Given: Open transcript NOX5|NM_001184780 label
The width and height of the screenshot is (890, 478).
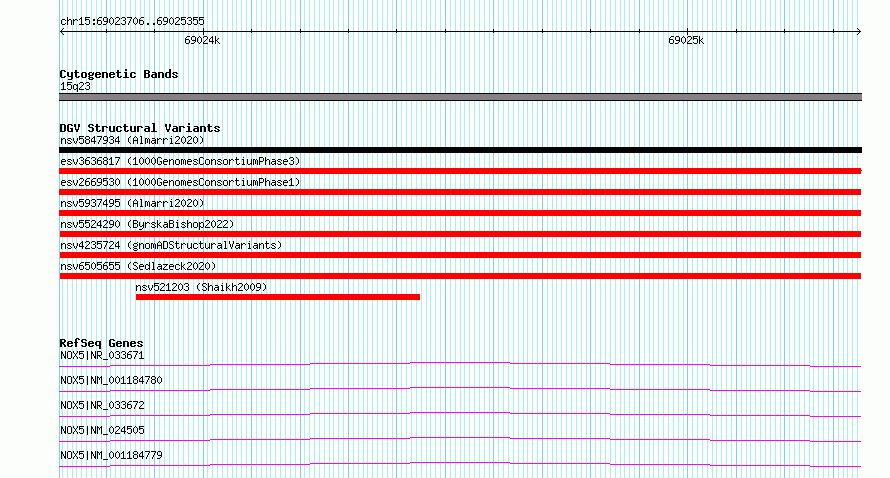Looking at the screenshot, I should (111, 380).
